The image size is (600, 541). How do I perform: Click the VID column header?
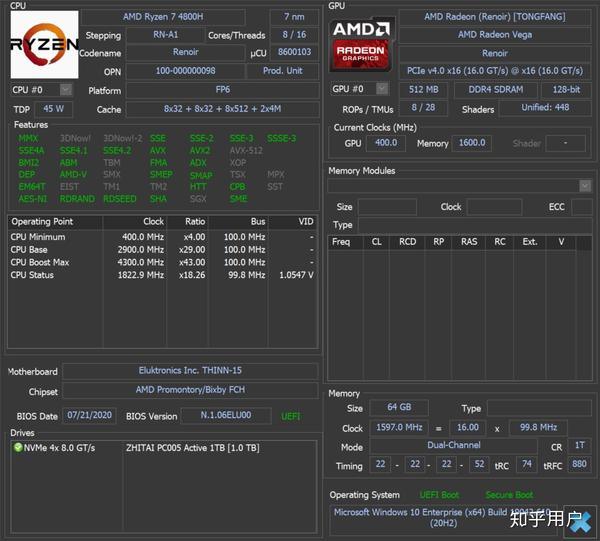tap(293, 222)
